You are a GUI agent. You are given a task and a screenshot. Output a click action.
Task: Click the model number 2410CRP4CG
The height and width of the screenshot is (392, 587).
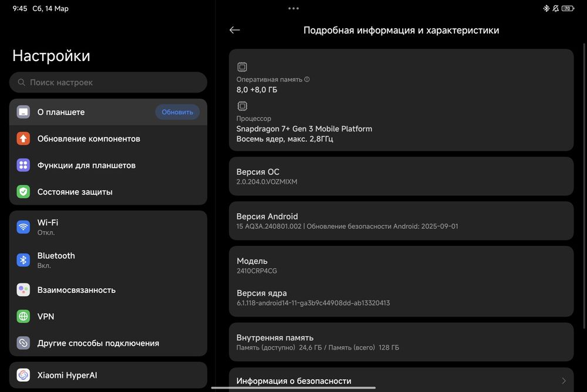click(257, 271)
